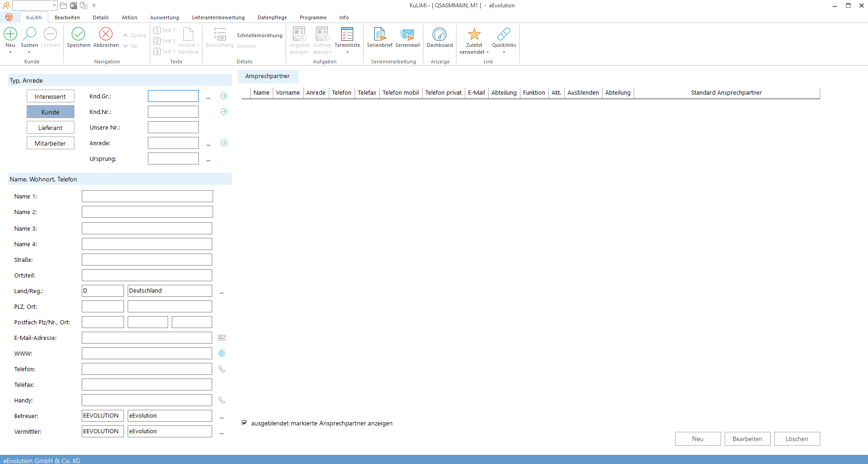Sort by the Vorname column header

coord(288,92)
